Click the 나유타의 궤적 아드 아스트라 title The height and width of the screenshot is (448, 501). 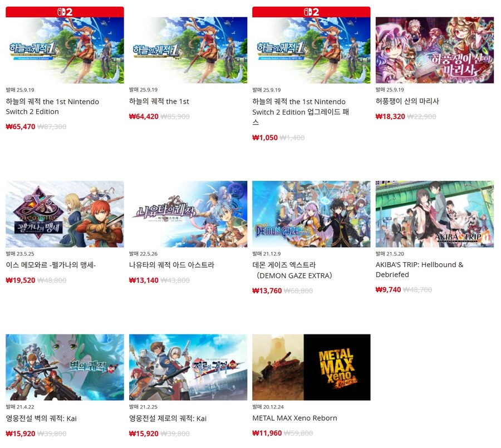tap(171, 265)
